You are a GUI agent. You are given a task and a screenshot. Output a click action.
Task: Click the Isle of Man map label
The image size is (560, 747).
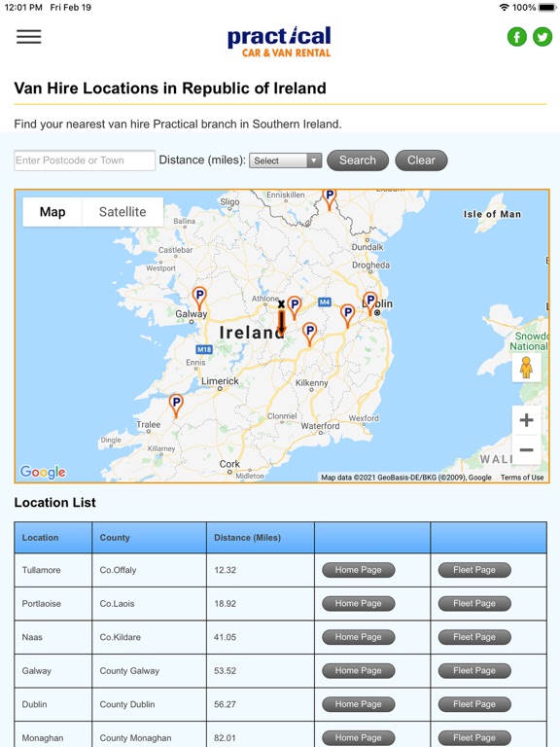(x=492, y=214)
